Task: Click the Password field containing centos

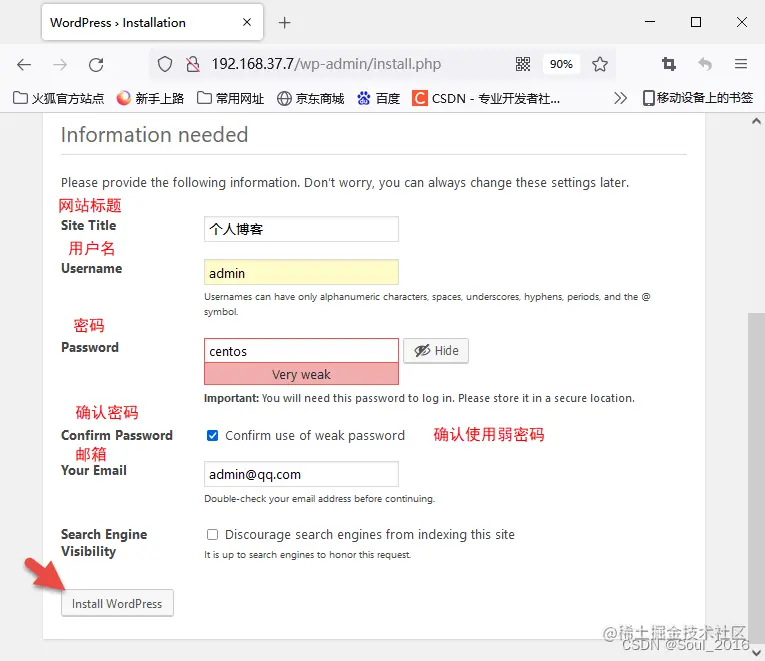Action: [301, 351]
